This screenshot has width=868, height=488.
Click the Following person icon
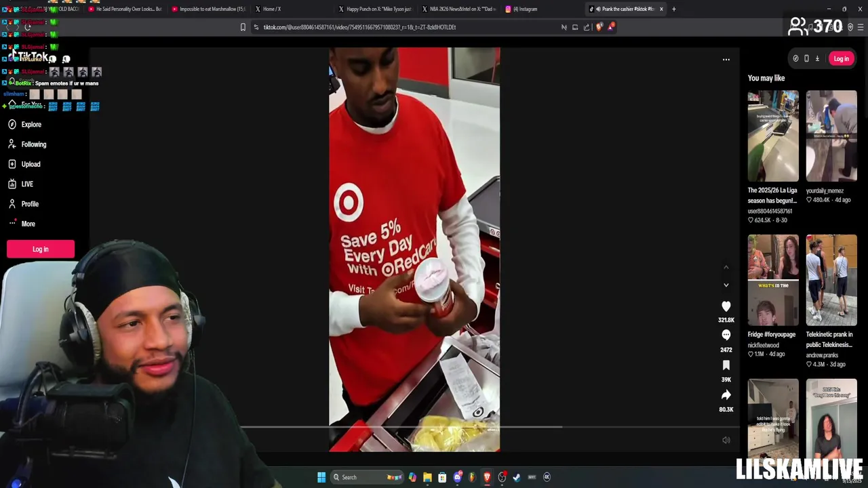pyautogui.click(x=12, y=144)
